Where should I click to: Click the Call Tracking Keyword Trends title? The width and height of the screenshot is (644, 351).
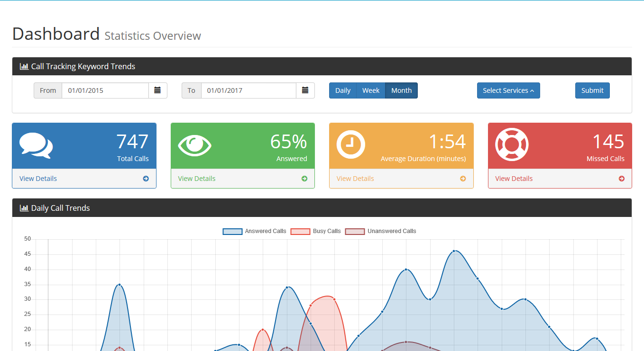(x=83, y=66)
